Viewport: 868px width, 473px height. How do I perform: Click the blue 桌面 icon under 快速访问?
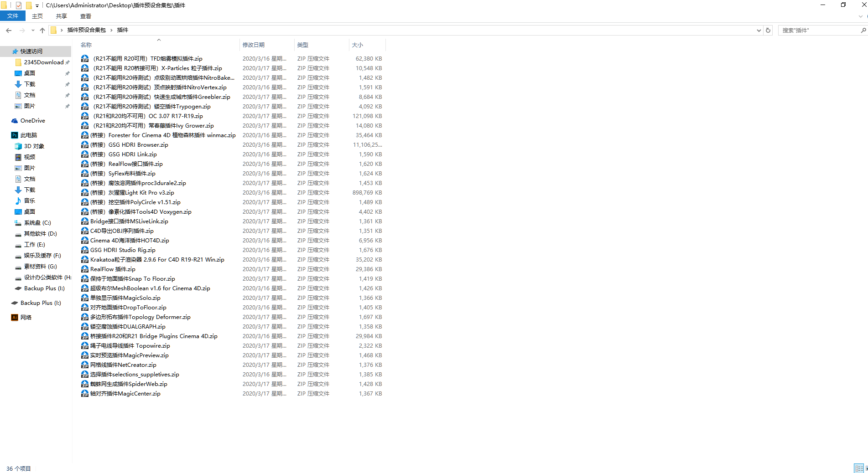[18, 73]
